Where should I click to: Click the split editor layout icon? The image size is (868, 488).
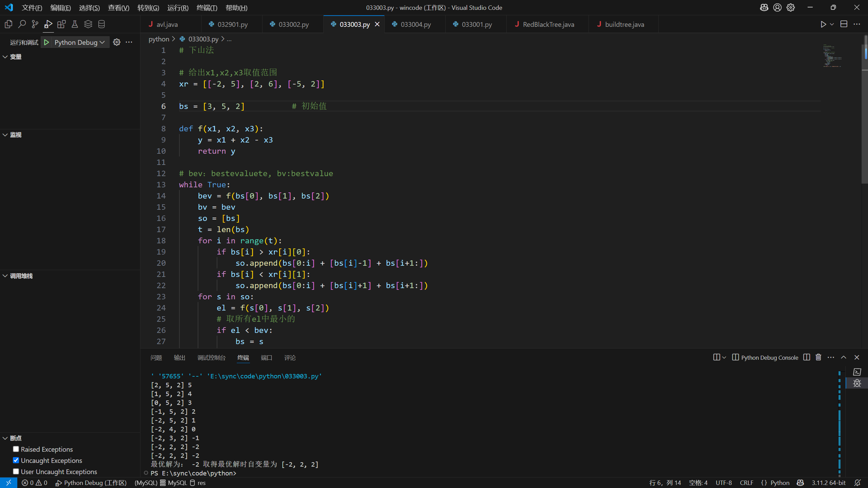844,24
